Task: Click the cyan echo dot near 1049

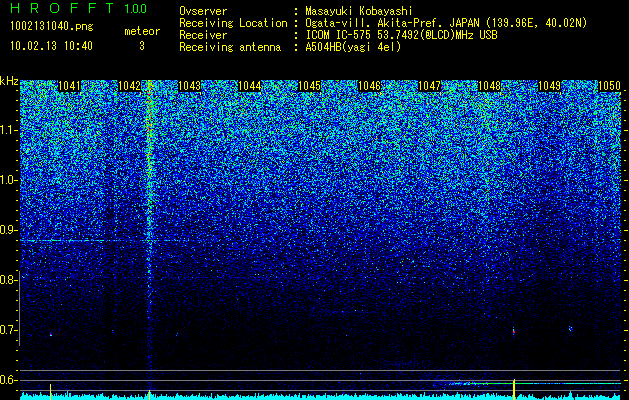Action: (x=570, y=329)
